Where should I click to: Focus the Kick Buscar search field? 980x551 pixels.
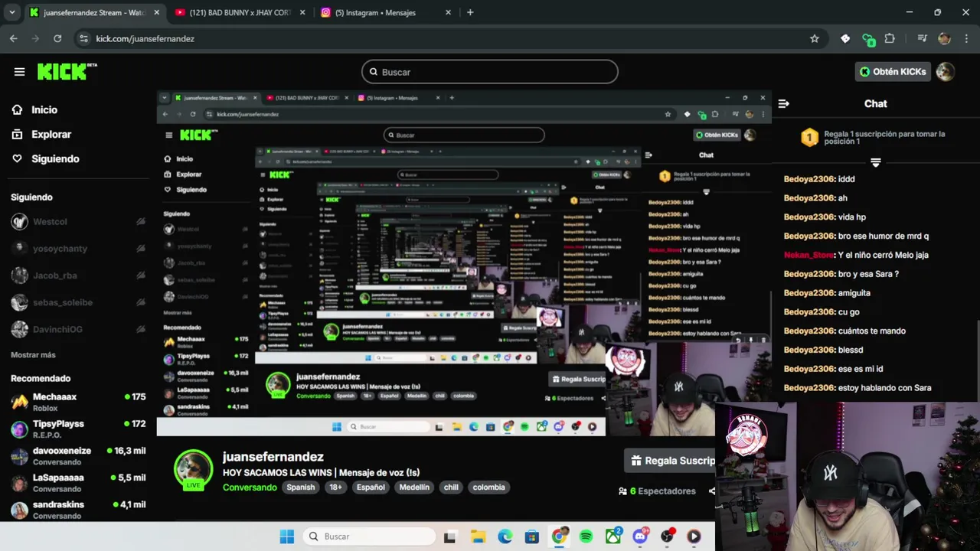point(490,72)
